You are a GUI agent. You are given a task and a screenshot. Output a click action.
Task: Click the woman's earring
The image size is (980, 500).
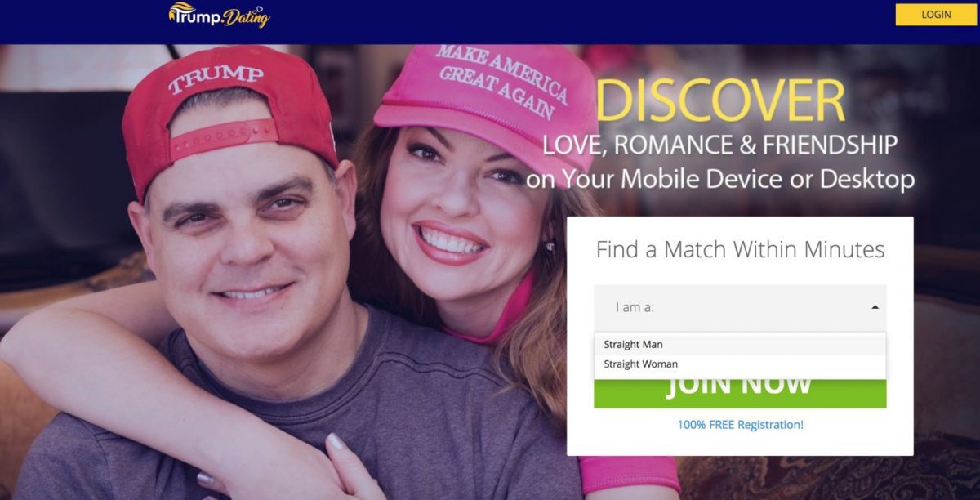(549, 246)
